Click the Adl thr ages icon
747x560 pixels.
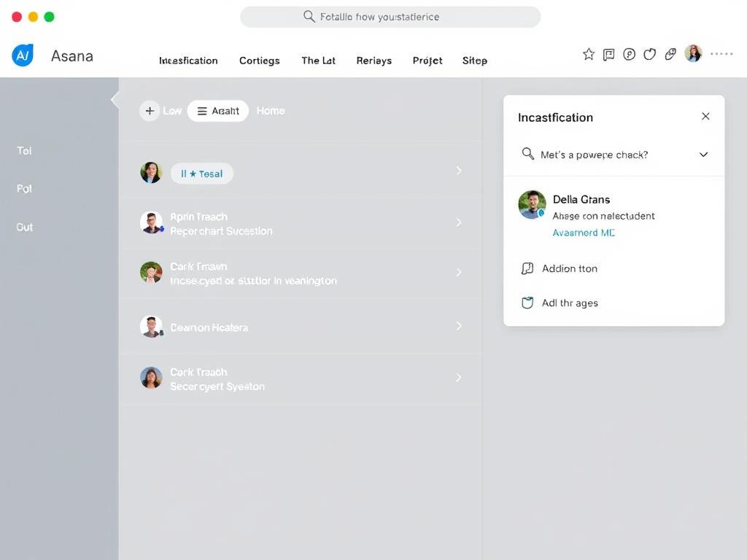(x=527, y=303)
